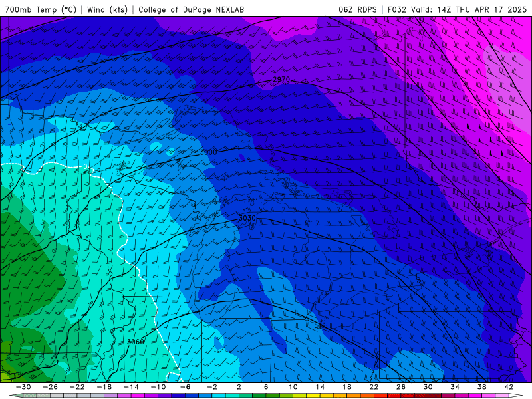This screenshot has height=399, width=532.
Task: Click the 6 value on the color scale
Action: (266, 387)
